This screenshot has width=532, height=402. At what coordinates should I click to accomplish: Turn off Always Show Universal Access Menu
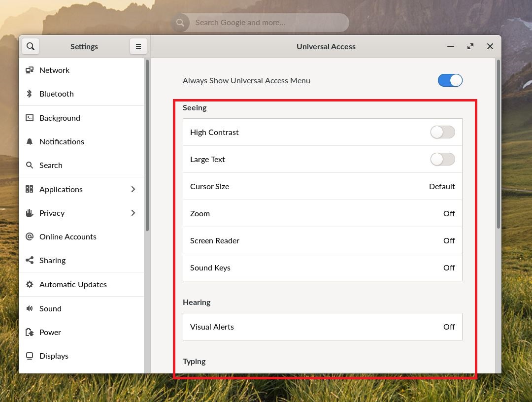450,80
